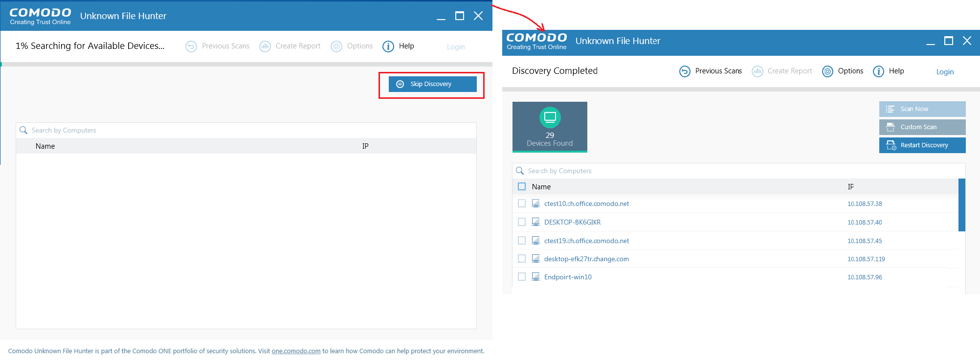
Task: Sort by IP column in right window
Action: point(850,187)
